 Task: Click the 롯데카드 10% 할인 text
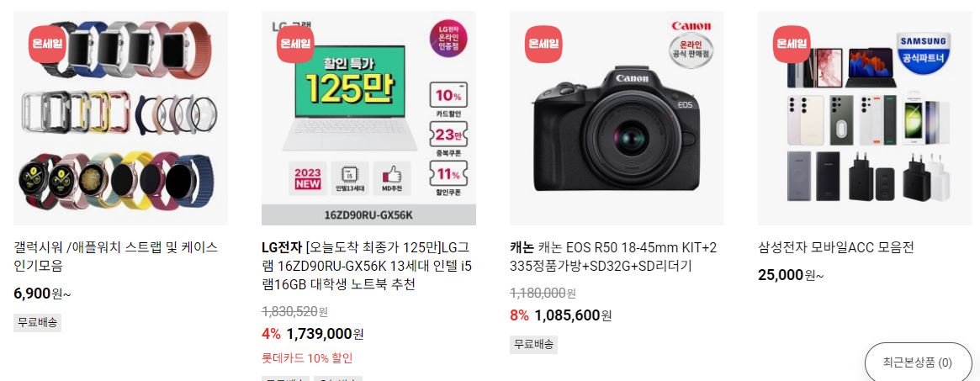308,358
